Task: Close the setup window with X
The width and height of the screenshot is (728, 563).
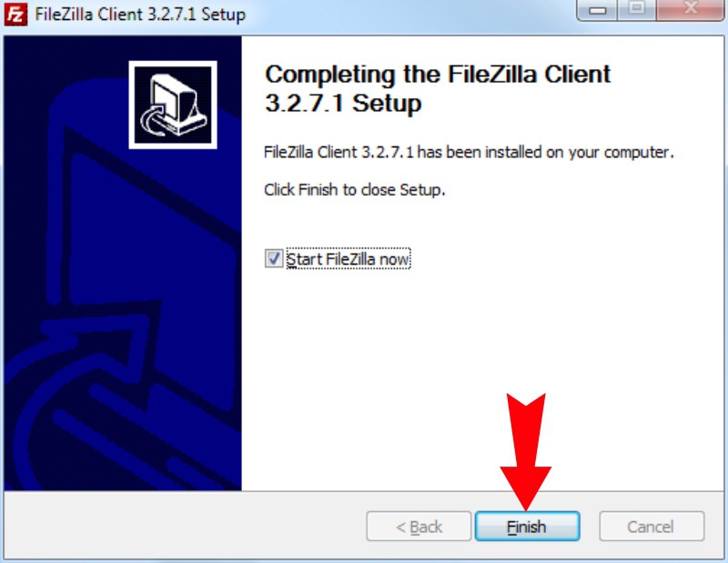Action: [691, 8]
